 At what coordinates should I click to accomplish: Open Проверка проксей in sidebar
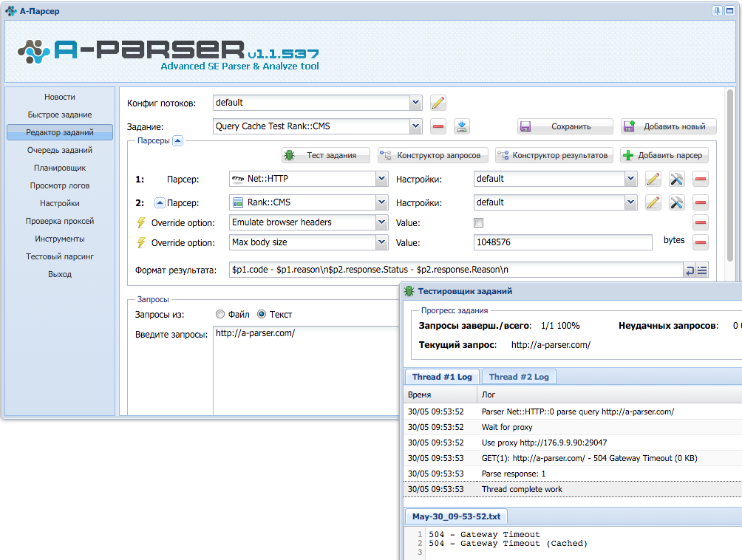pyautogui.click(x=60, y=221)
